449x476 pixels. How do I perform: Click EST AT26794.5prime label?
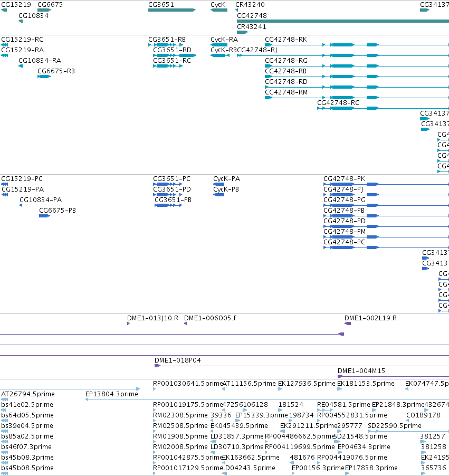[28, 394]
